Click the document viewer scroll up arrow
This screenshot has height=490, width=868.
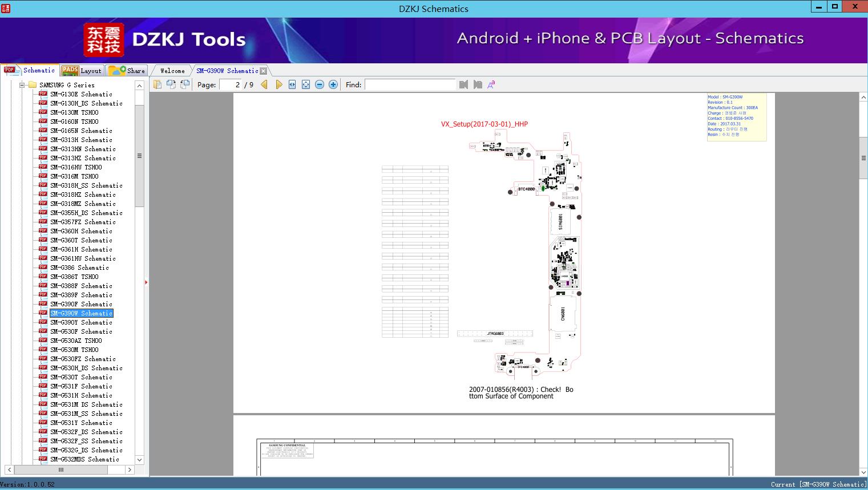863,98
